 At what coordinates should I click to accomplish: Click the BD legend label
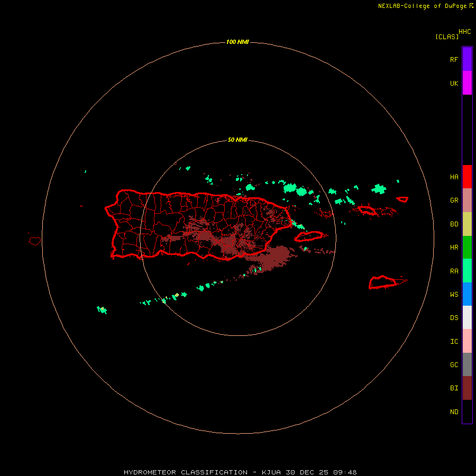point(454,224)
